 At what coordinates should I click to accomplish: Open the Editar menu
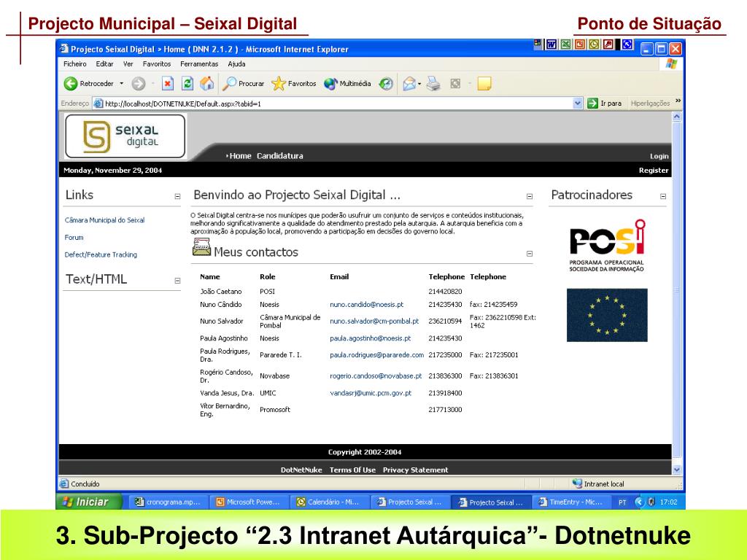tap(104, 64)
